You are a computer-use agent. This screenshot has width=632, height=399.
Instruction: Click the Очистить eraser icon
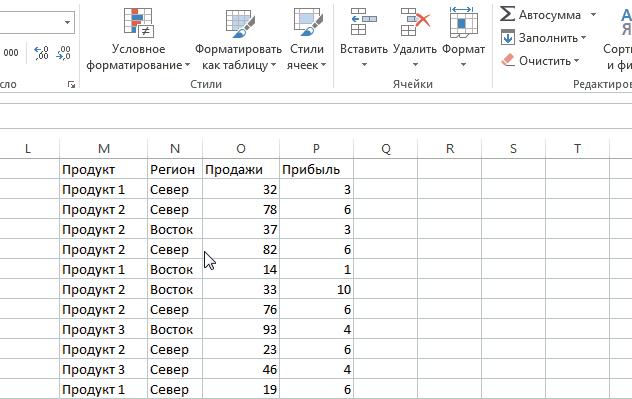point(508,60)
